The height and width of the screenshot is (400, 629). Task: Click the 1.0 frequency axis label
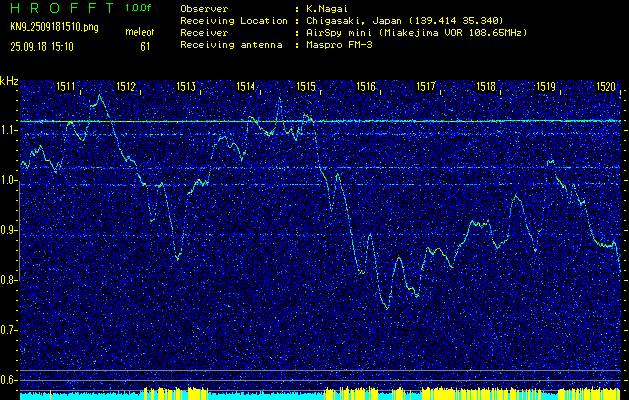pos(7,180)
